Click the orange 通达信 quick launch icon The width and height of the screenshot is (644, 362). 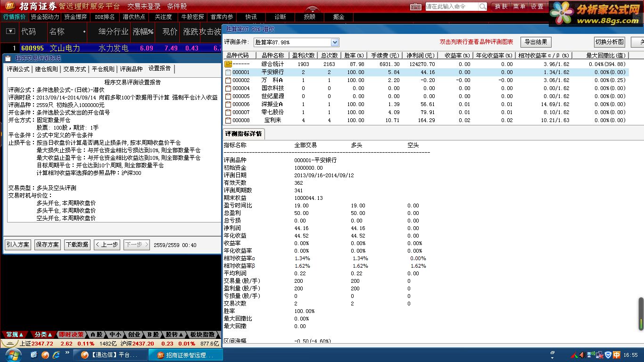[45, 354]
